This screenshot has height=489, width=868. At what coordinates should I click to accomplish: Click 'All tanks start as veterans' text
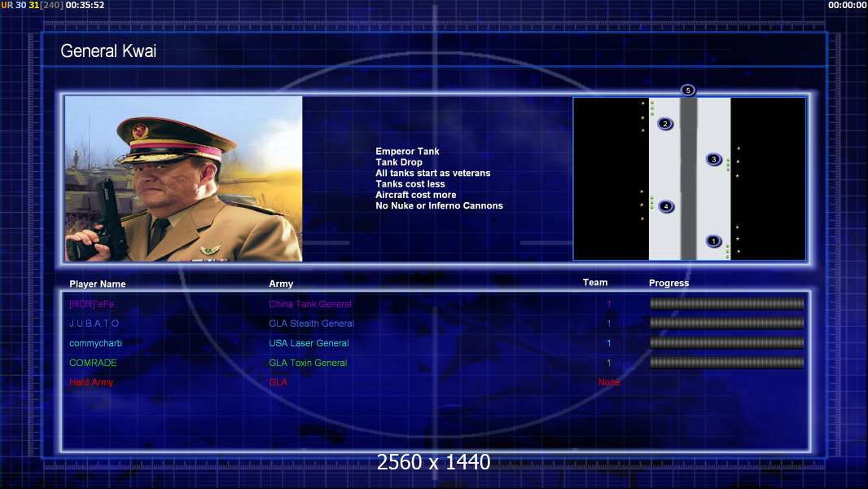433,173
